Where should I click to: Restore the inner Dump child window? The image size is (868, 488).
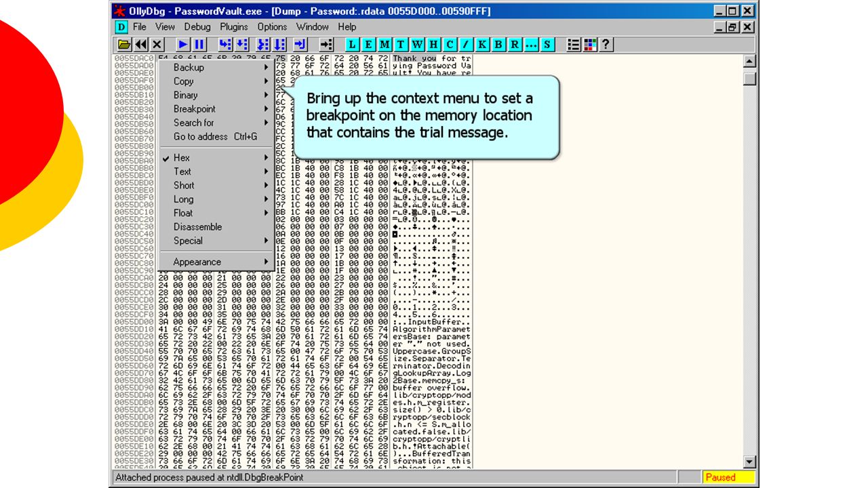(733, 27)
